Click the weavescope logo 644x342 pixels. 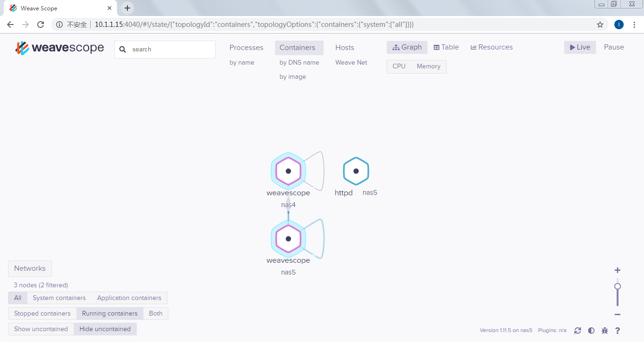point(59,48)
